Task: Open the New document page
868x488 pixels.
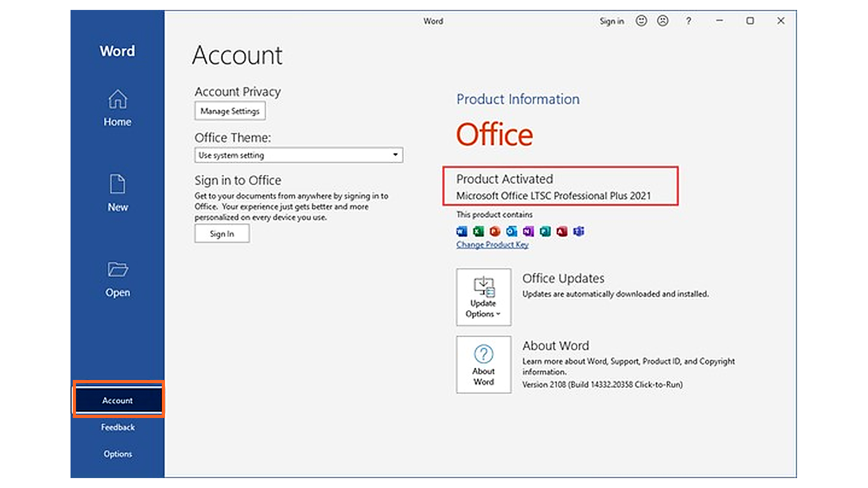Action: point(118,193)
